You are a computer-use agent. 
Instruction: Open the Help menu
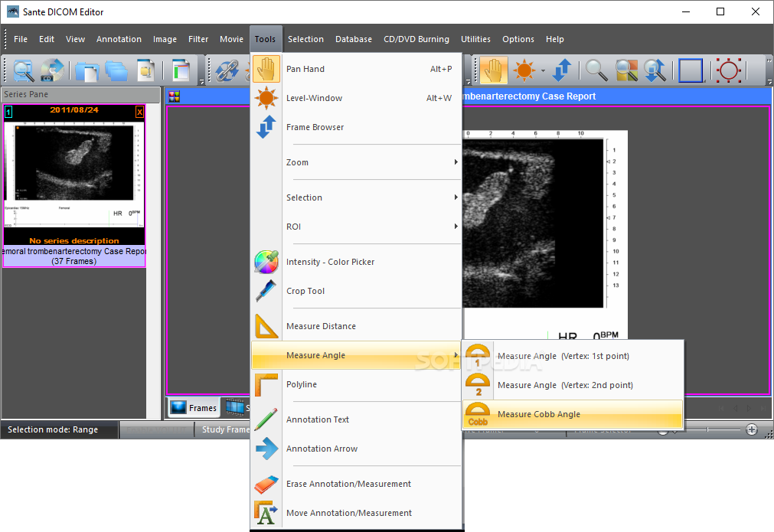click(555, 39)
